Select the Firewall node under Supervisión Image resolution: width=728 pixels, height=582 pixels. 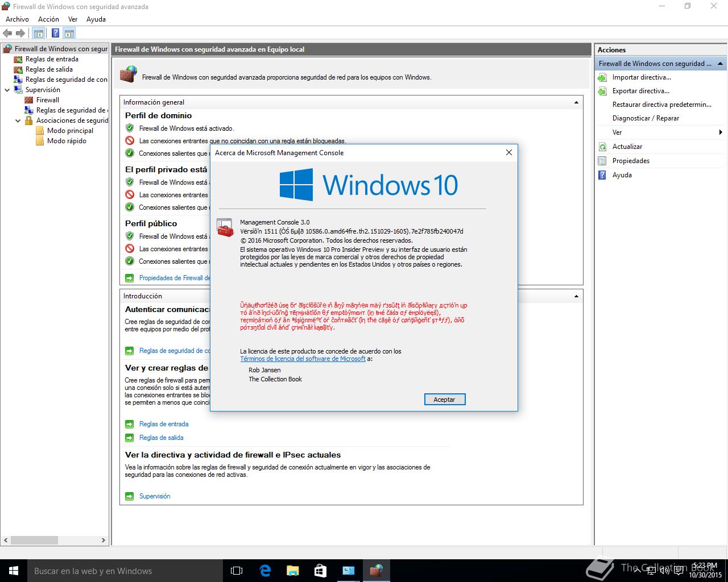point(48,100)
